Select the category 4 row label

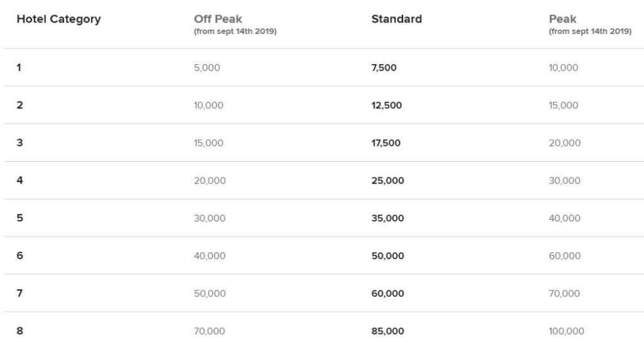click(19, 181)
